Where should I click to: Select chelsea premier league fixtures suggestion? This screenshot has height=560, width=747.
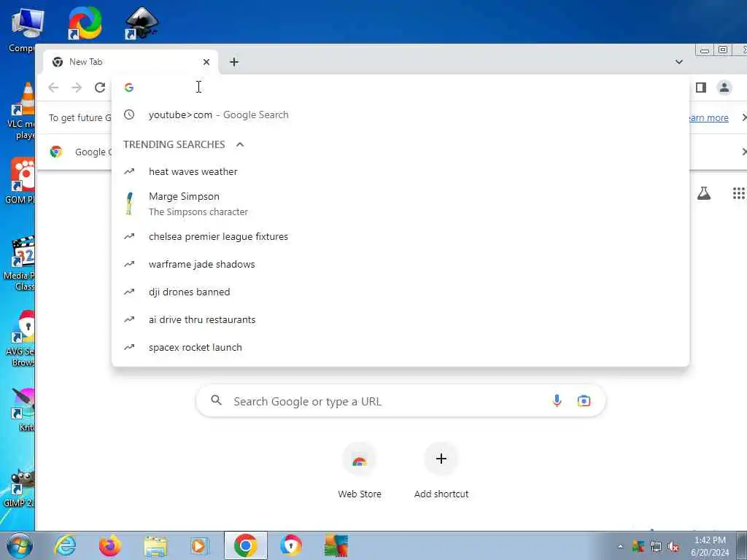(400, 237)
